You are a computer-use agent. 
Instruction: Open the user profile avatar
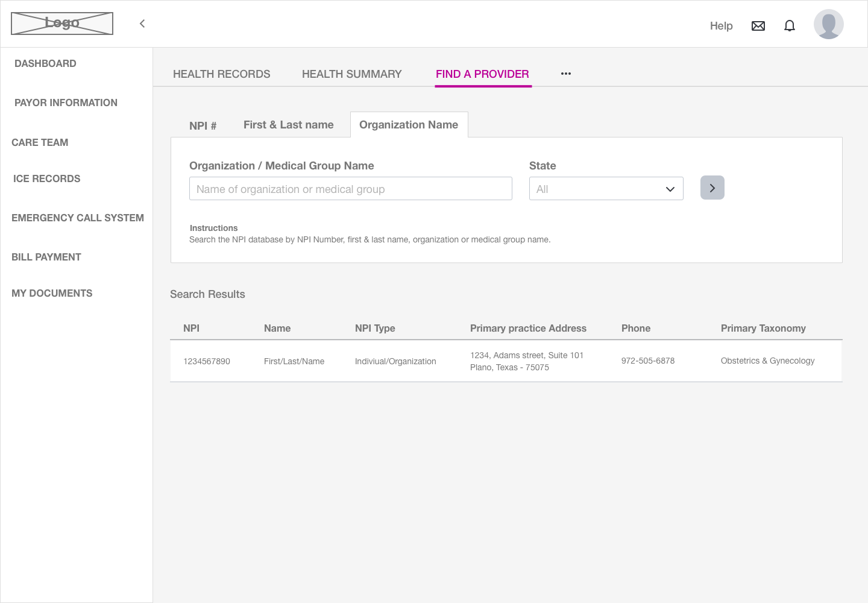[x=828, y=24]
